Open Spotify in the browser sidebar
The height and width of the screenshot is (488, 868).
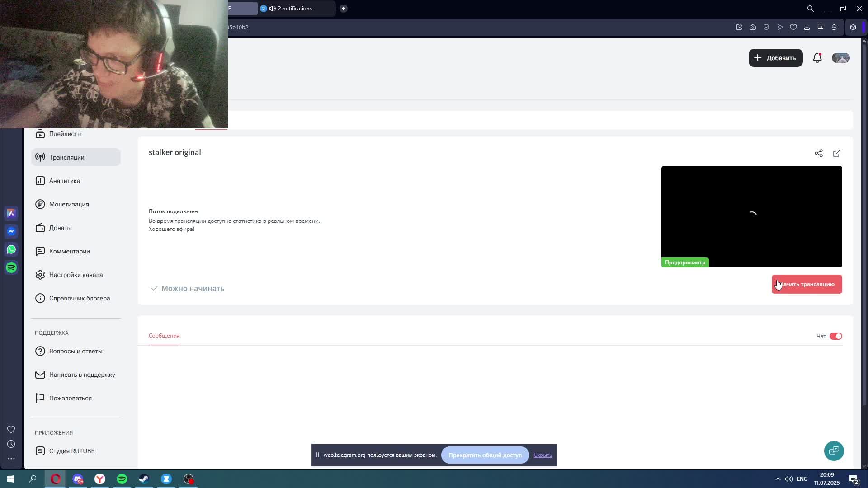point(11,267)
